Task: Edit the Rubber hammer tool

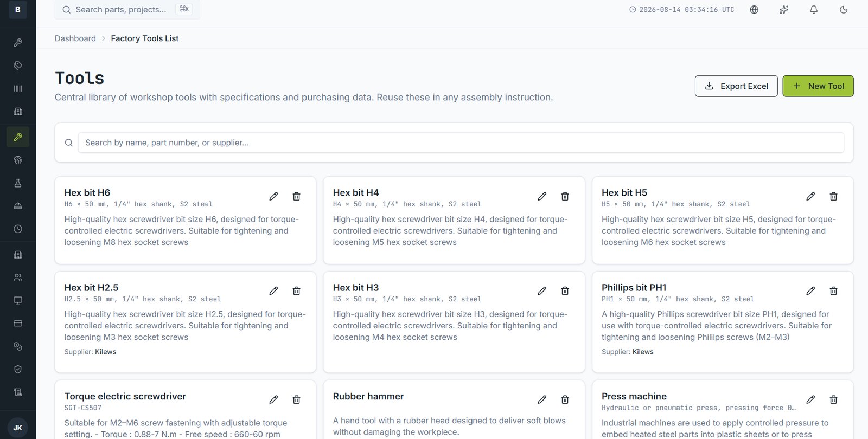Action: (x=542, y=399)
